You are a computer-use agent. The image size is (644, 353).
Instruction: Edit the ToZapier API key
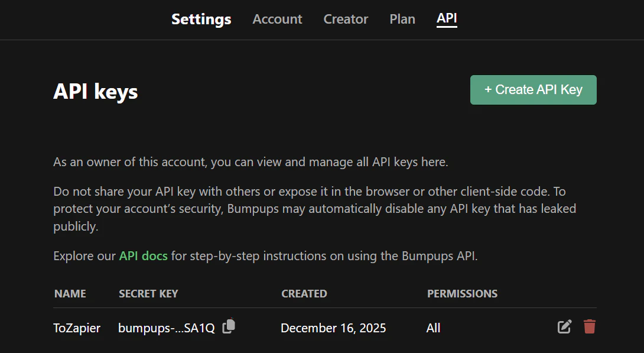pos(564,327)
